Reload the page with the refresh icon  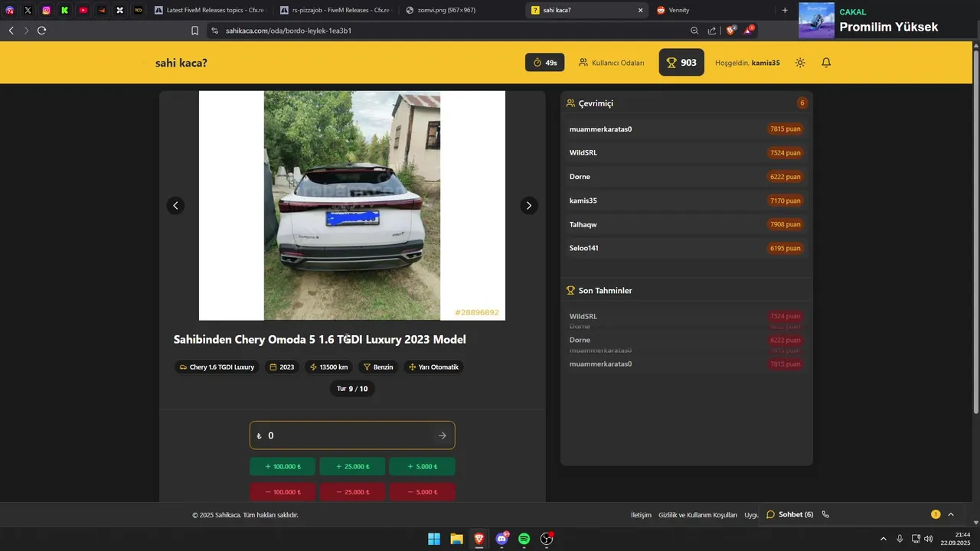[x=41, y=31]
